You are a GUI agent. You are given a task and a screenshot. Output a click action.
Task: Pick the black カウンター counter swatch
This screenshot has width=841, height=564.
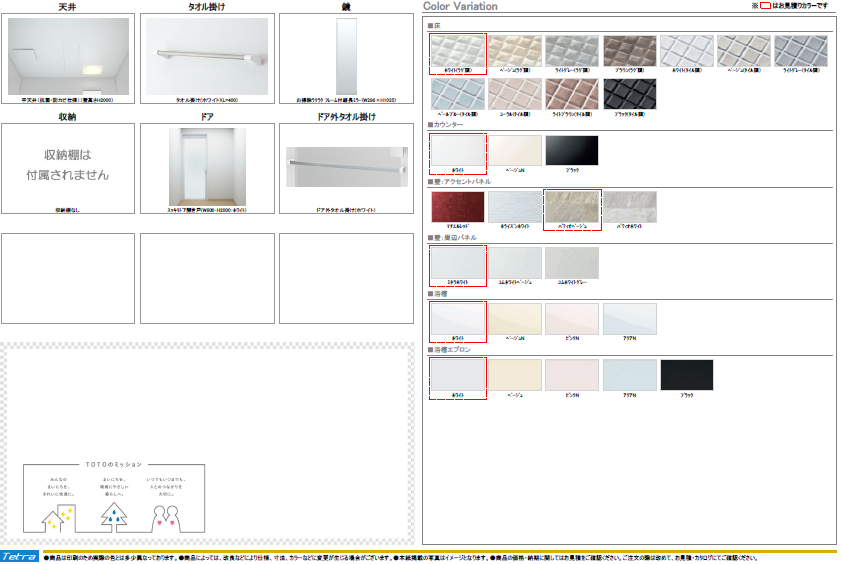tap(573, 151)
